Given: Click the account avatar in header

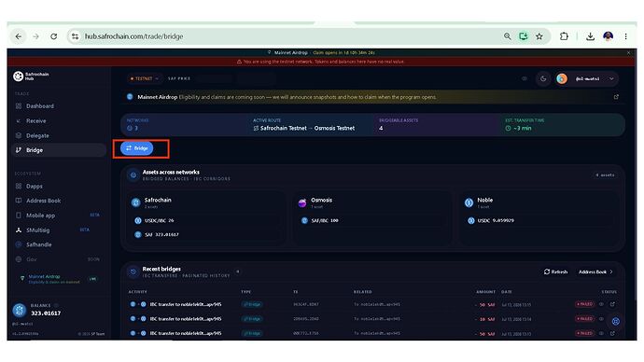Looking at the screenshot, I should [x=562, y=78].
